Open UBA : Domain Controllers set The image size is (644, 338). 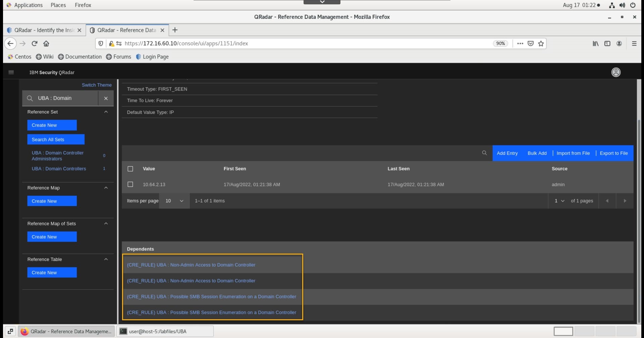pyautogui.click(x=59, y=168)
